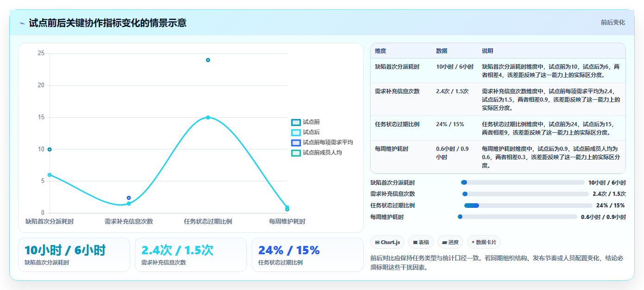Select the 表格 tag
644x290 pixels.
coord(421,242)
